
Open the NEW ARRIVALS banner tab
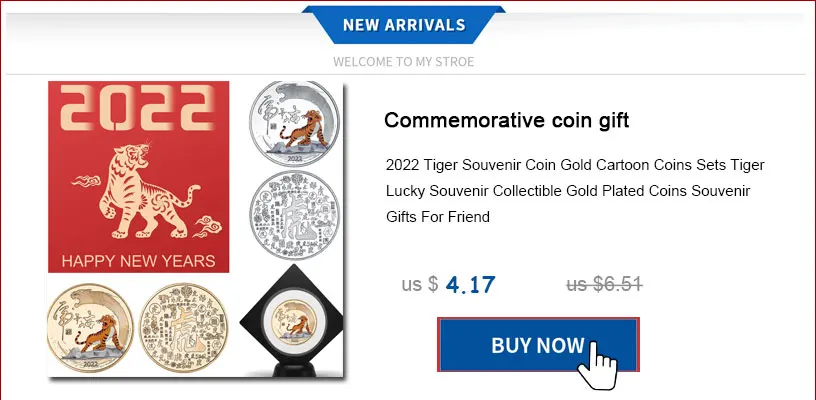(404, 24)
